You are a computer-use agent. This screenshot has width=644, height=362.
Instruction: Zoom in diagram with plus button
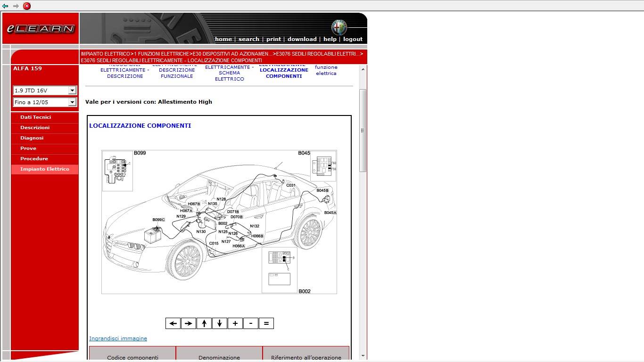tap(235, 323)
